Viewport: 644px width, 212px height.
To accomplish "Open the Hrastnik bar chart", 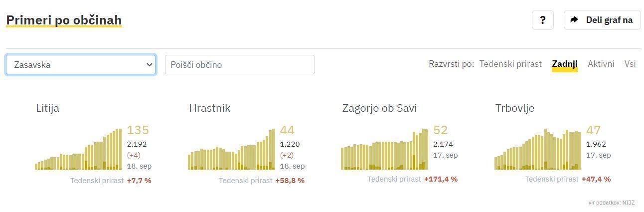I will [231, 150].
